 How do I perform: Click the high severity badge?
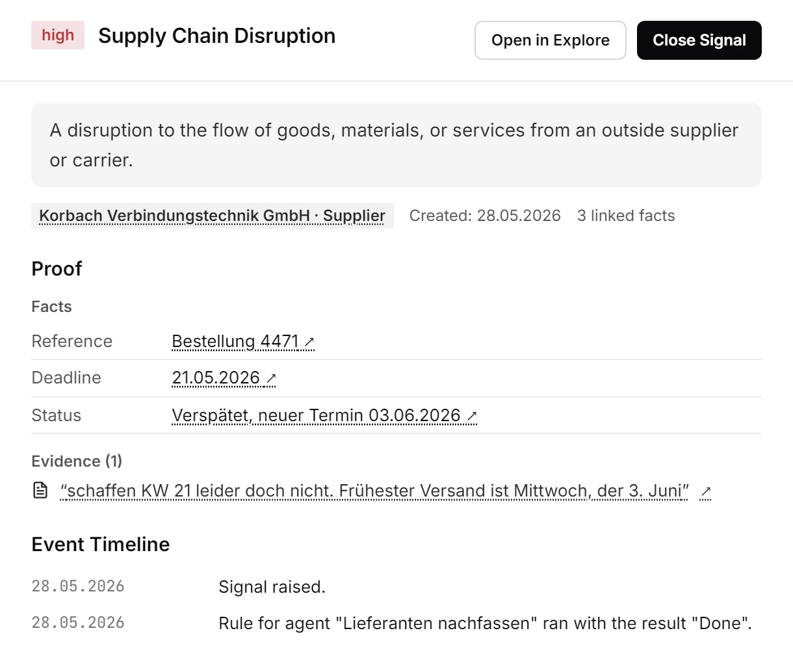(58, 35)
